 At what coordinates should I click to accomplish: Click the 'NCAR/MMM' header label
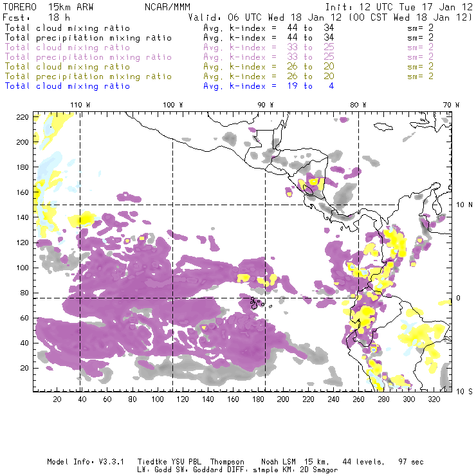tap(167, 7)
